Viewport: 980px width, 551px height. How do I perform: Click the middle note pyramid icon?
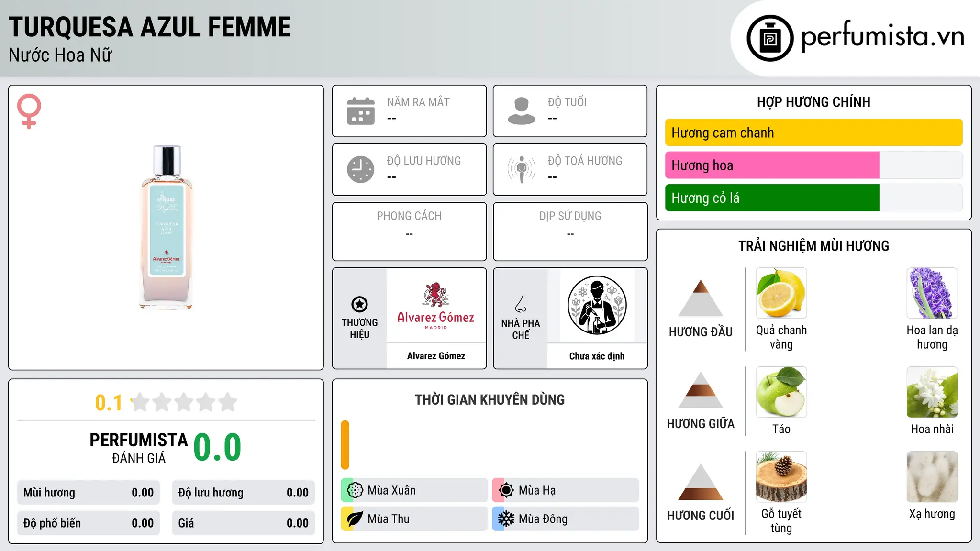click(x=701, y=390)
